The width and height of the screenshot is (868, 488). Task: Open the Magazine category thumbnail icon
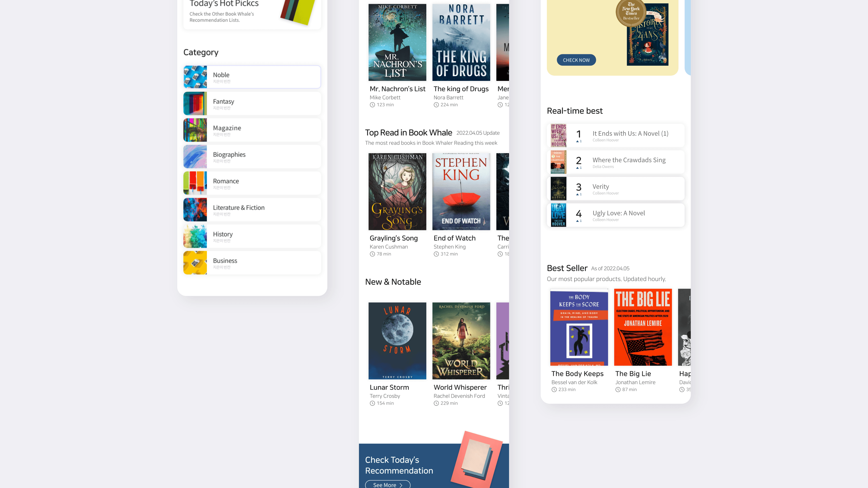(x=195, y=130)
